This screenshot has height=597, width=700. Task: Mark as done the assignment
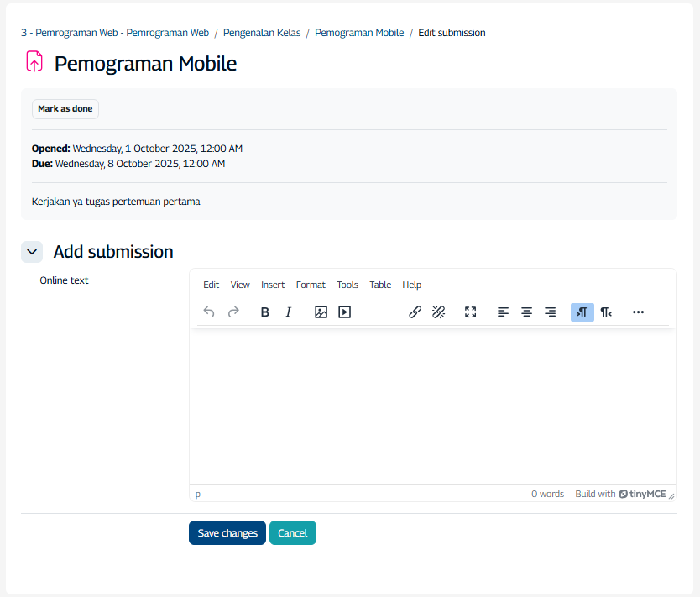pyautogui.click(x=65, y=109)
